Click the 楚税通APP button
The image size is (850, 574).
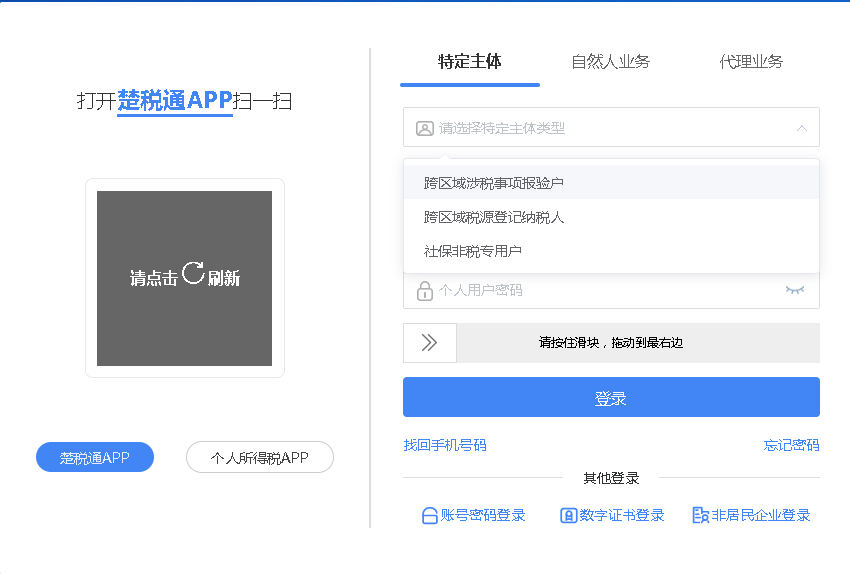(x=95, y=457)
